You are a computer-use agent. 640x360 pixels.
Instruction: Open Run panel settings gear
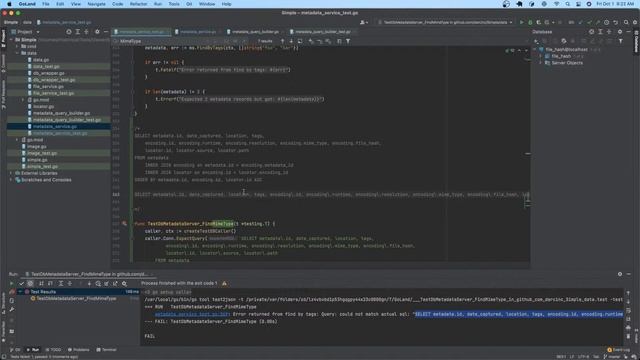[x=620, y=274]
